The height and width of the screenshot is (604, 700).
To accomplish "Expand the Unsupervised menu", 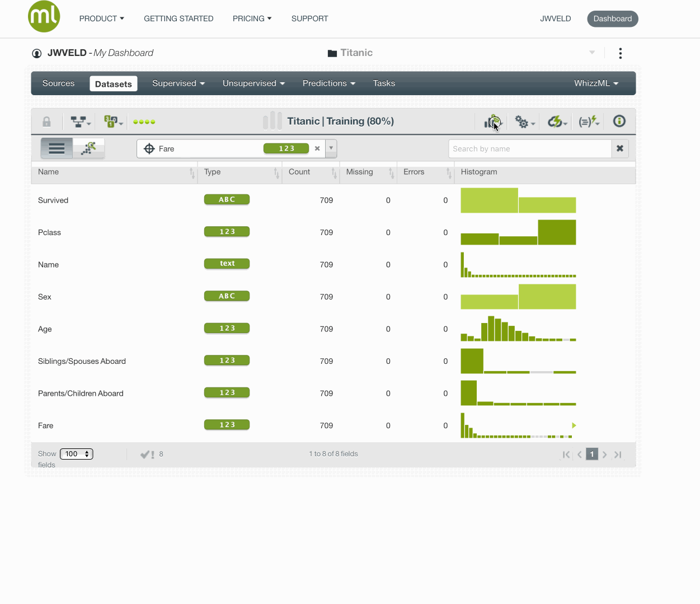I will pyautogui.click(x=253, y=83).
